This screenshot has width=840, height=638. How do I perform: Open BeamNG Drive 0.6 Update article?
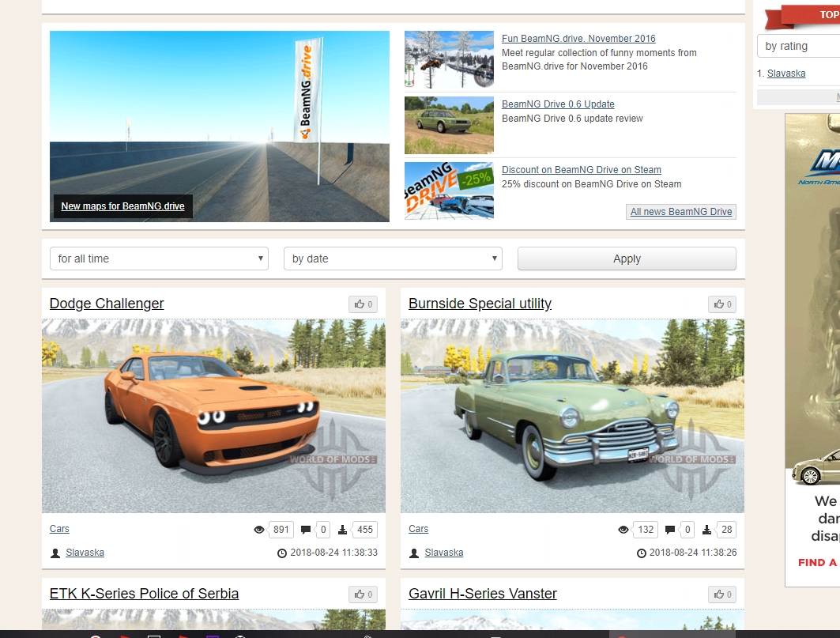coord(558,104)
